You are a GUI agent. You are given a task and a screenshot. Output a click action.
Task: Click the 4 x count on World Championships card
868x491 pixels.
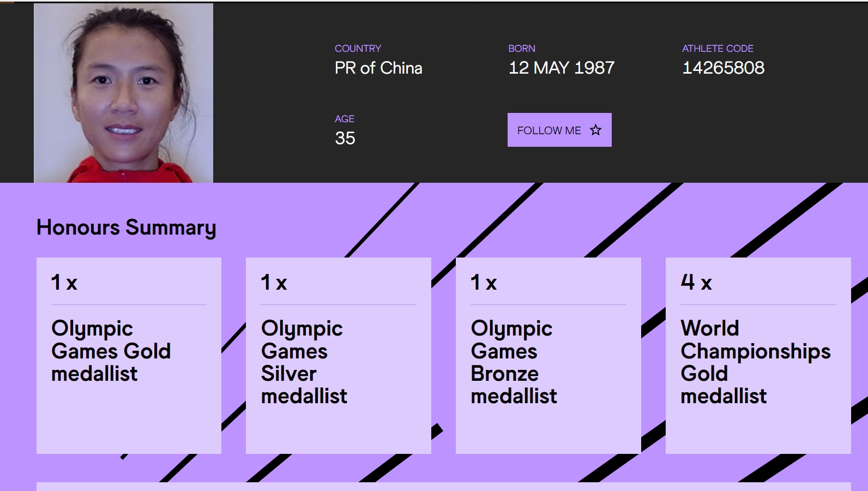click(696, 283)
